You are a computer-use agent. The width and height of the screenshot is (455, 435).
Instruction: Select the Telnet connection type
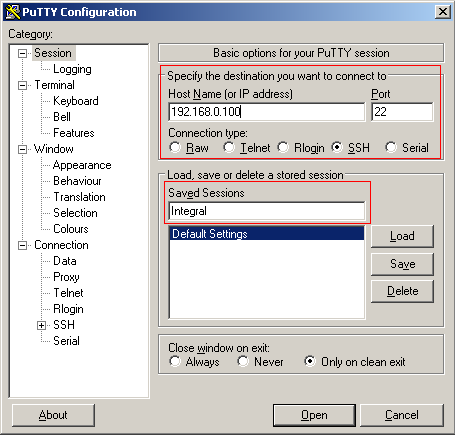click(x=229, y=147)
